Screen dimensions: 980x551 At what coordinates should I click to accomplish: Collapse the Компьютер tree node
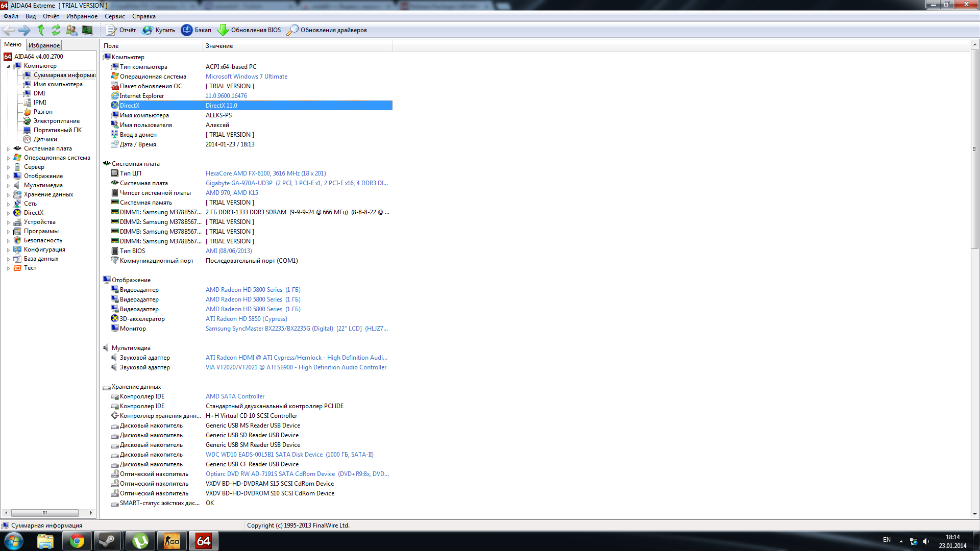[8, 66]
